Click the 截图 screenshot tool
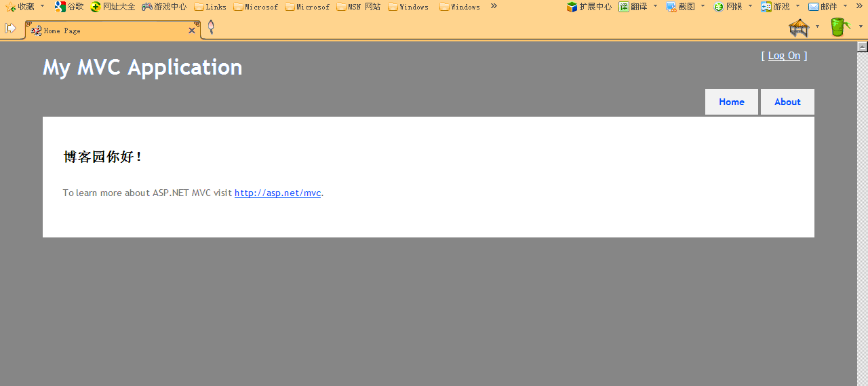Viewport: 868px width, 386px height. pos(680,7)
